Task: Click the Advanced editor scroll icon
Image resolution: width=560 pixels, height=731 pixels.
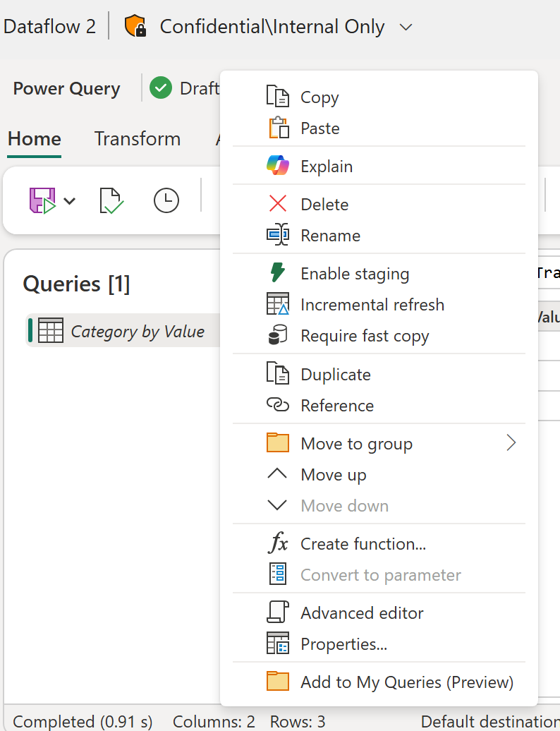Action: tap(278, 612)
